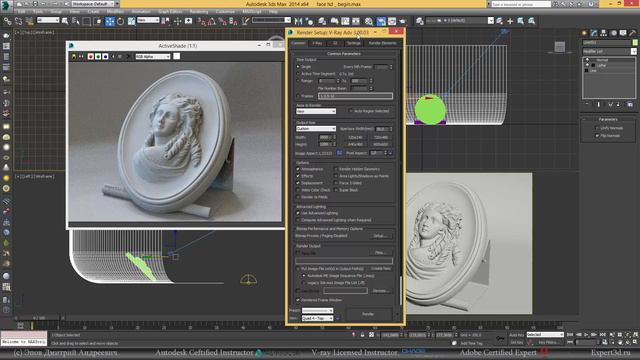Screen dimensions: 640x360
Task: Toggle Use Advanced Lighting checkbox
Action: (x=298, y=213)
